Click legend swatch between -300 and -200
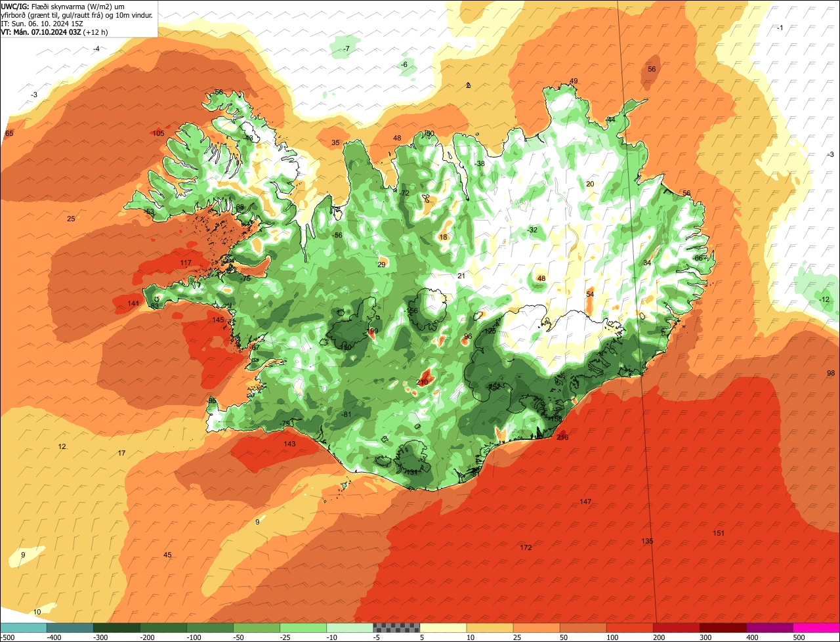The width and height of the screenshot is (840, 642). pos(117,628)
